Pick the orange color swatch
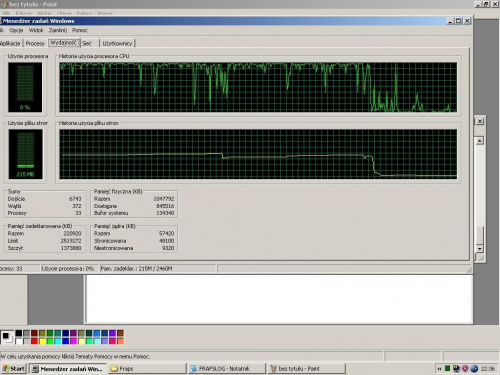The image size is (500, 375). (120, 341)
